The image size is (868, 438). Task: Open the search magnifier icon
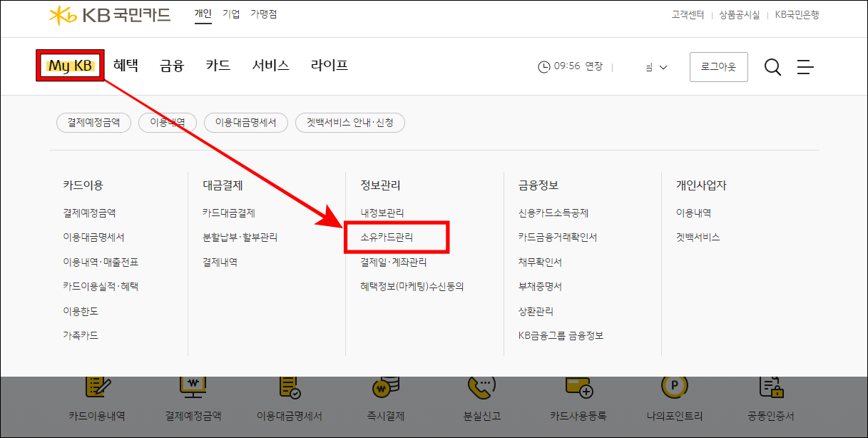point(772,66)
